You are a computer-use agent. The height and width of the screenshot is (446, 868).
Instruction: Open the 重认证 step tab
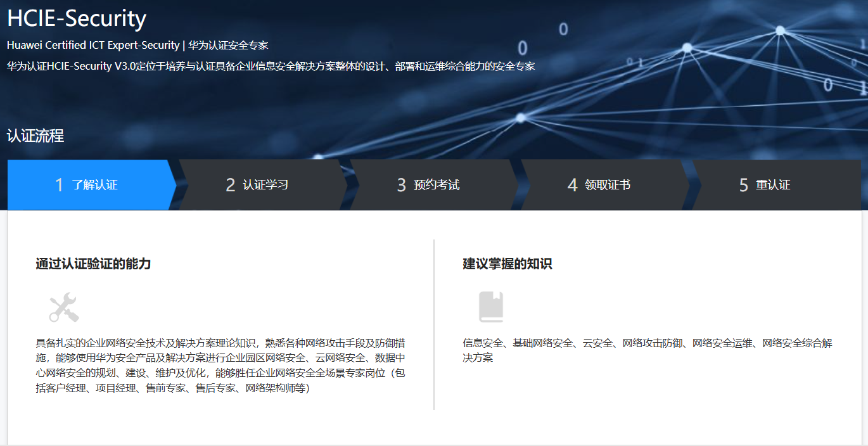[x=777, y=185]
